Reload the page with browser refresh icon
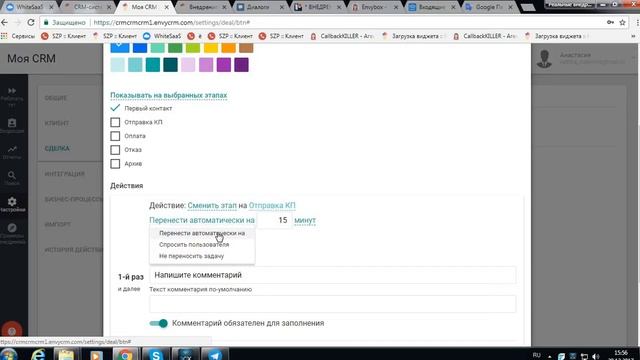This screenshot has height=360, width=640. (31, 22)
